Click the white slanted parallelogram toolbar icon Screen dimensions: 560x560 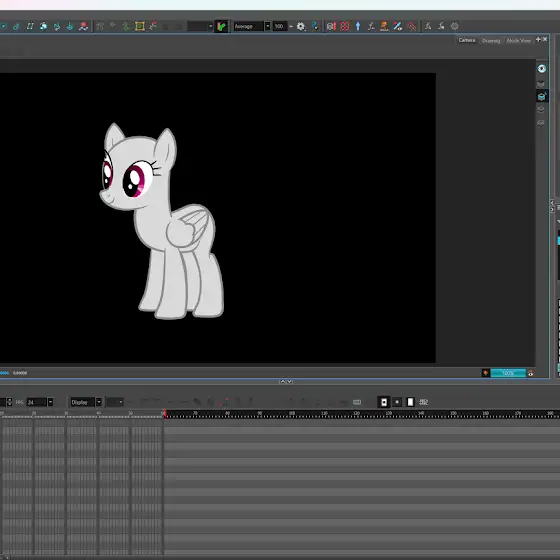click(30, 26)
